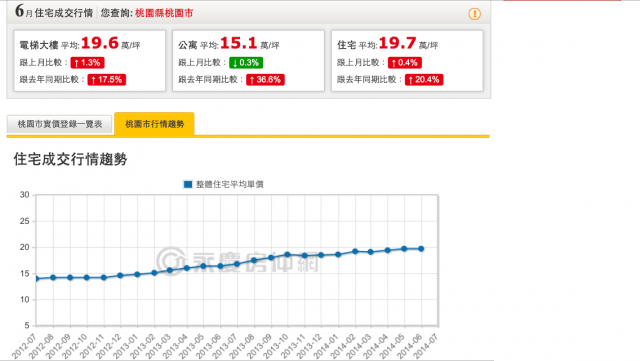
Task: Click the 公寓 card label
Action: tap(188, 45)
